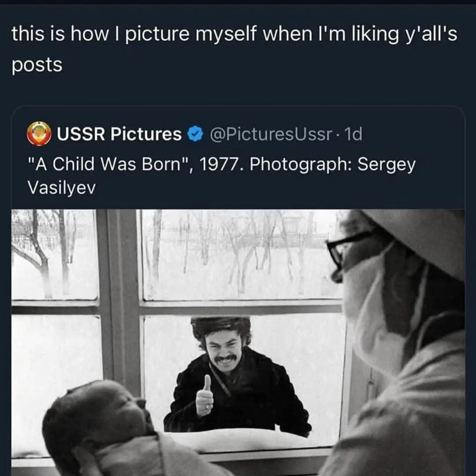Click the word "posts" in the tweet
Image resolution: width=476 pixels, height=476 pixels.
coord(37,65)
